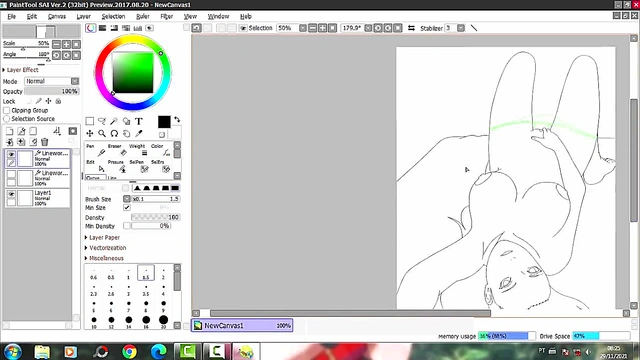The width and height of the screenshot is (640, 360).
Task: Open Google Chrome from the taskbar
Action: pyautogui.click(x=129, y=351)
